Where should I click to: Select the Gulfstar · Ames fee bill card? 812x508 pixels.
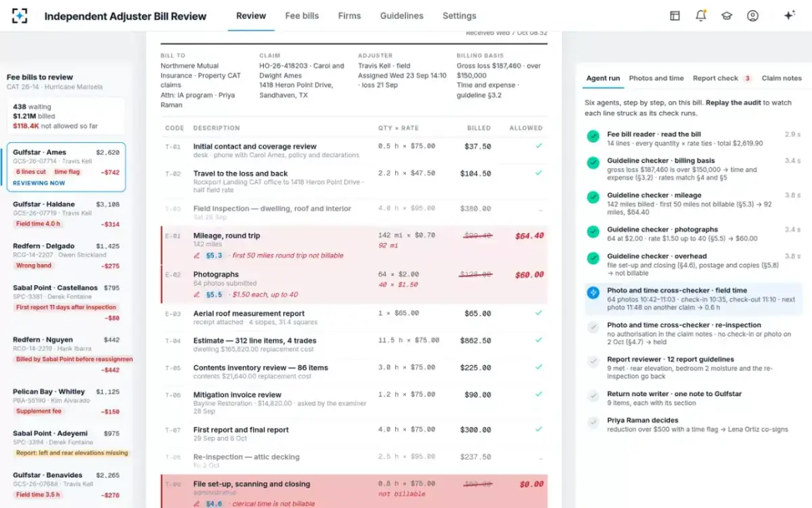(66, 167)
